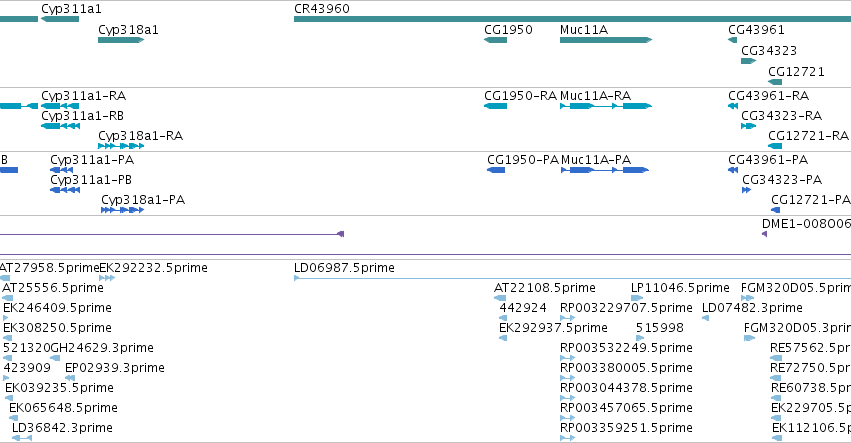Click the RP003229707.5prime EST
This screenshot has height=443, width=851.
pyautogui.click(x=567, y=318)
